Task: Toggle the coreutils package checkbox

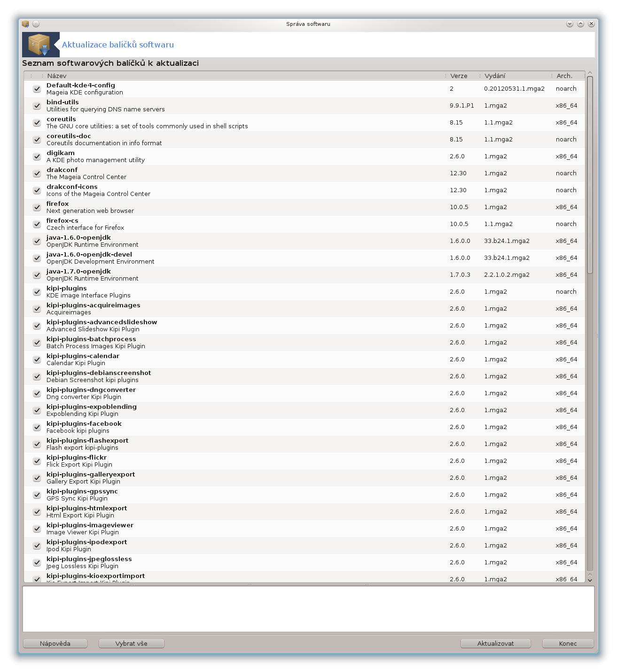Action: (x=37, y=123)
